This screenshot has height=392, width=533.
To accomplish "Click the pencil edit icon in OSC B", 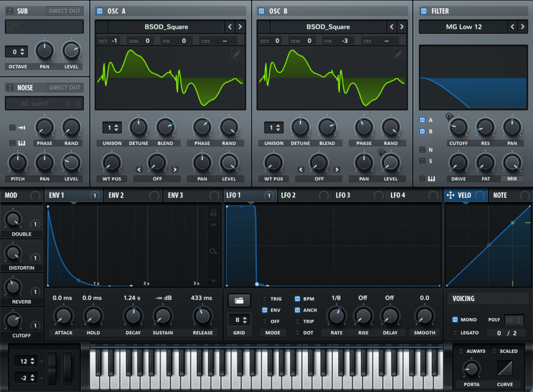I will click(398, 54).
